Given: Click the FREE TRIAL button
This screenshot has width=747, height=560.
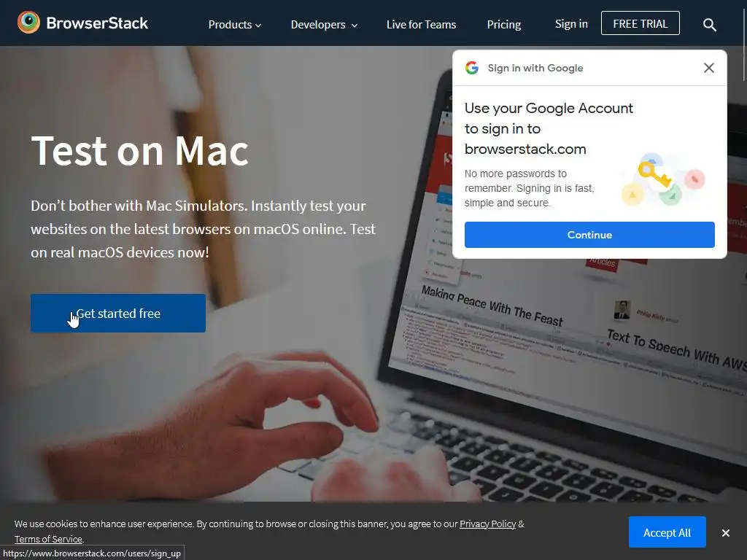Looking at the screenshot, I should pos(640,23).
